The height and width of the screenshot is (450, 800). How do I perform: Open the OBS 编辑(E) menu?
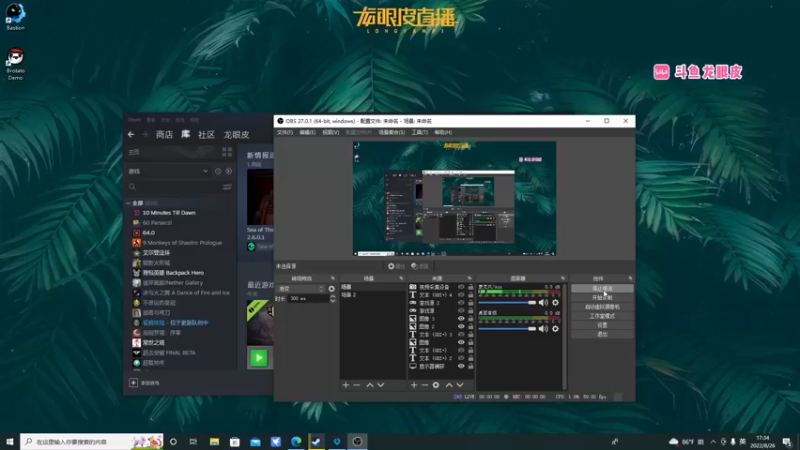tap(307, 133)
